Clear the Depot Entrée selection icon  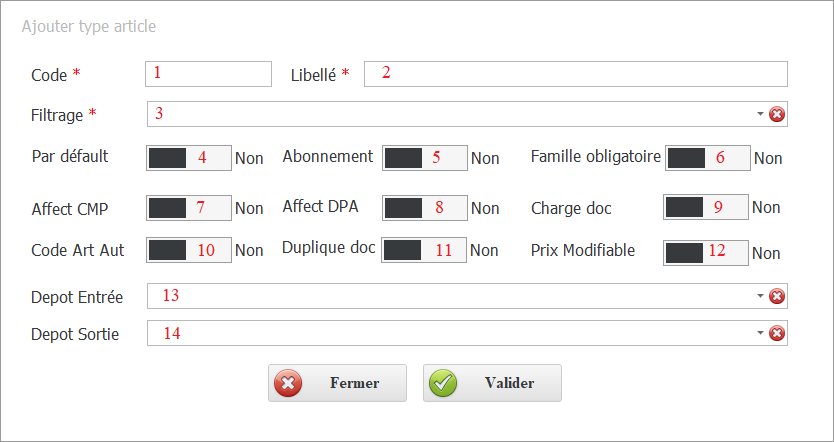[x=777, y=296]
